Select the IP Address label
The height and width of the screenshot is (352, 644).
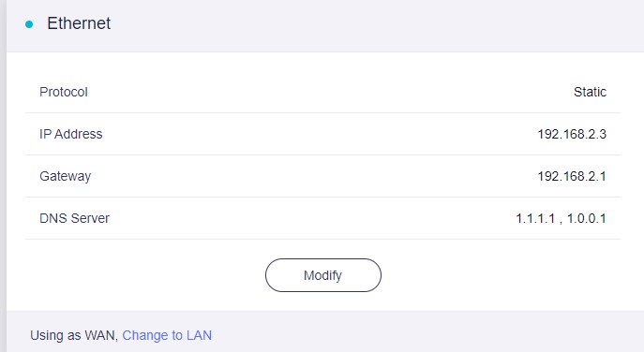(71, 134)
